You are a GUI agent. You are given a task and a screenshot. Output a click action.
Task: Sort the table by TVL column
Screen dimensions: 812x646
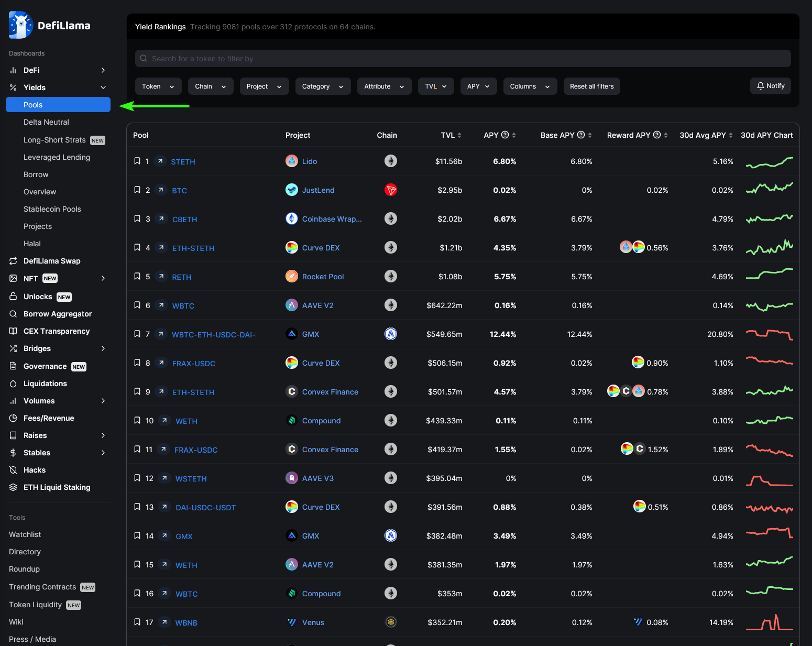click(x=451, y=135)
